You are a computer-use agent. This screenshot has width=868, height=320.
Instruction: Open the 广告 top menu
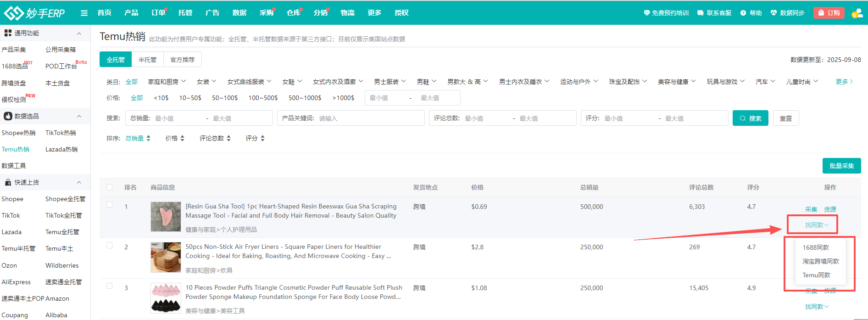point(212,13)
